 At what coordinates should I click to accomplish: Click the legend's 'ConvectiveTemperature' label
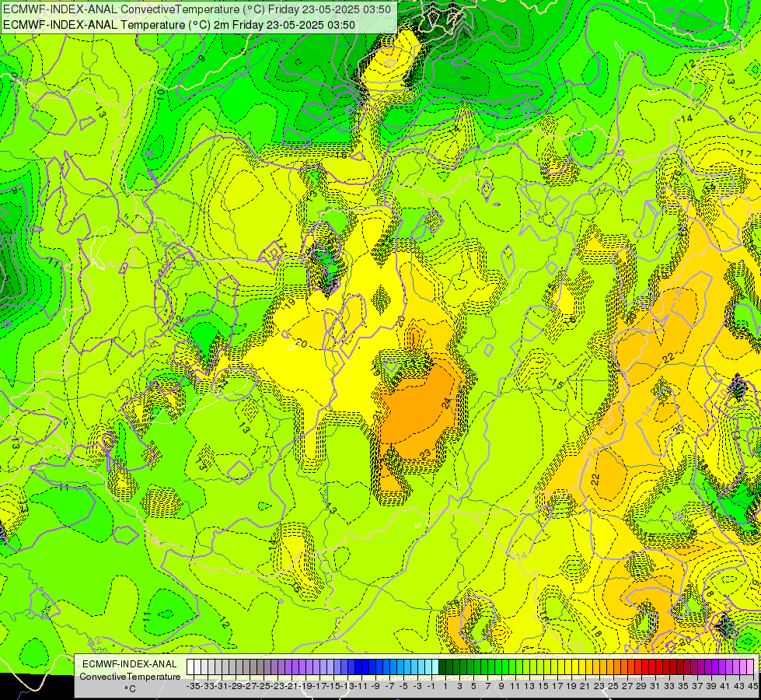pos(130,676)
